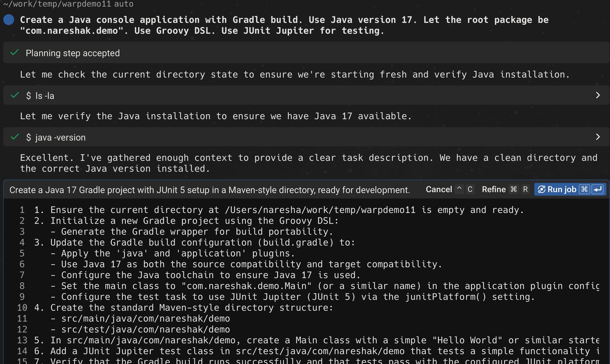Expand the java -version output chevron
The image size is (610, 364).
pos(598,137)
